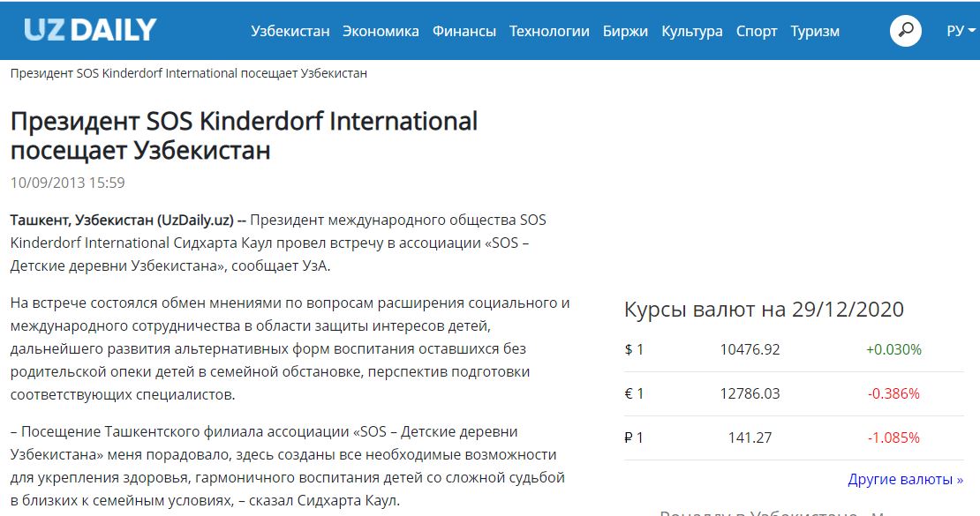980x516 pixels.
Task: Open the Культура menu item
Action: tap(692, 31)
